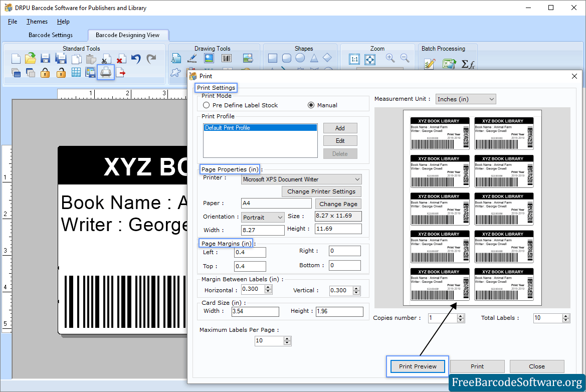The height and width of the screenshot is (392, 586).
Task: Click the Left page margin field
Action: [x=250, y=252]
